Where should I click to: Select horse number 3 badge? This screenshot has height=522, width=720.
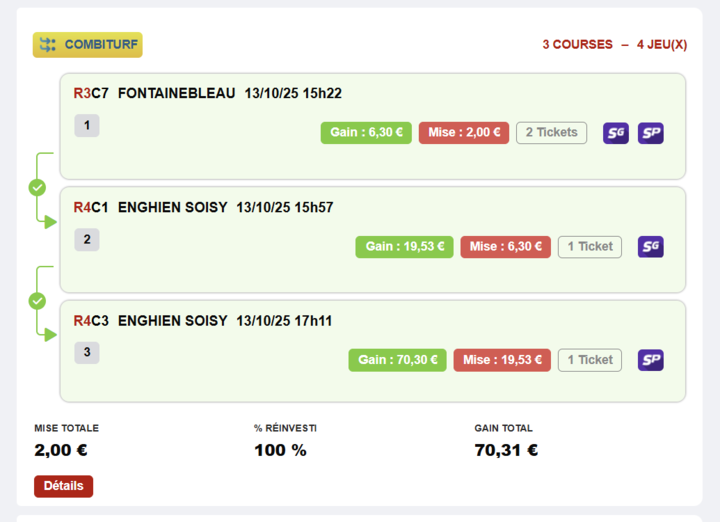[87, 353]
